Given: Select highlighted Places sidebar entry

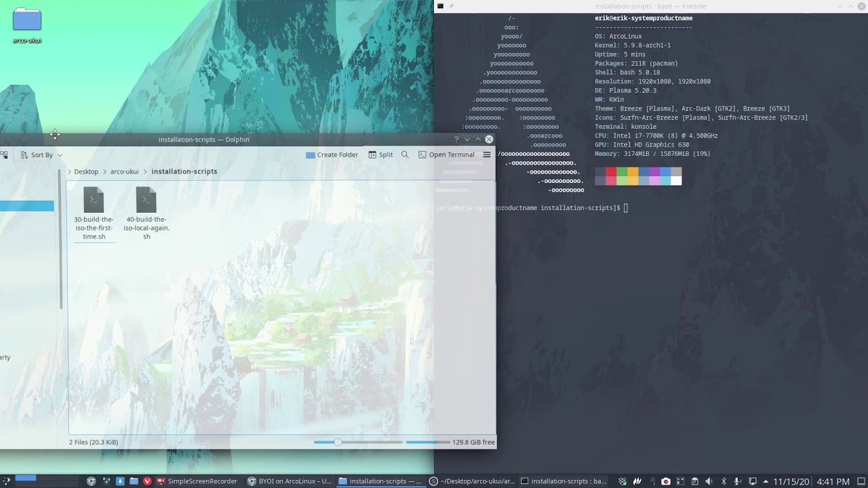Looking at the screenshot, I should [x=27, y=206].
